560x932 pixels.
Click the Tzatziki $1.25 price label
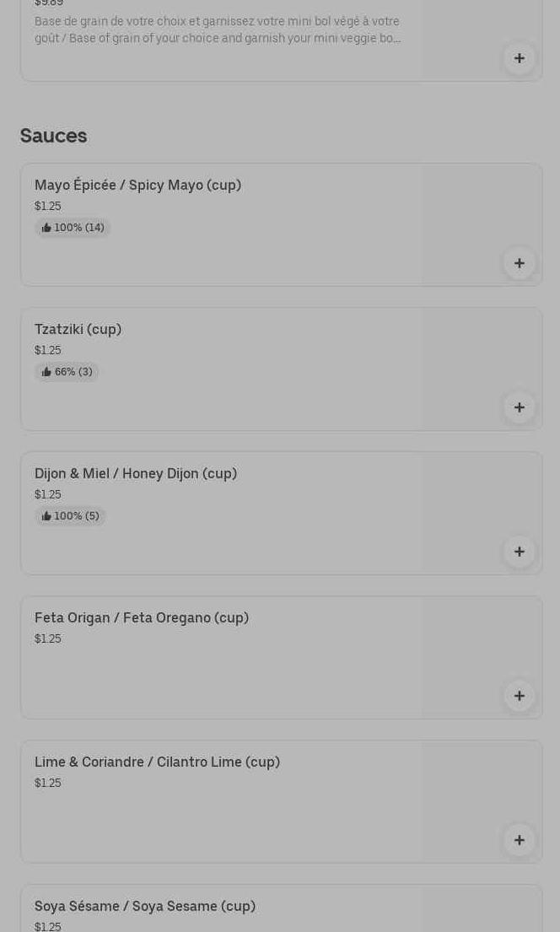tap(48, 350)
